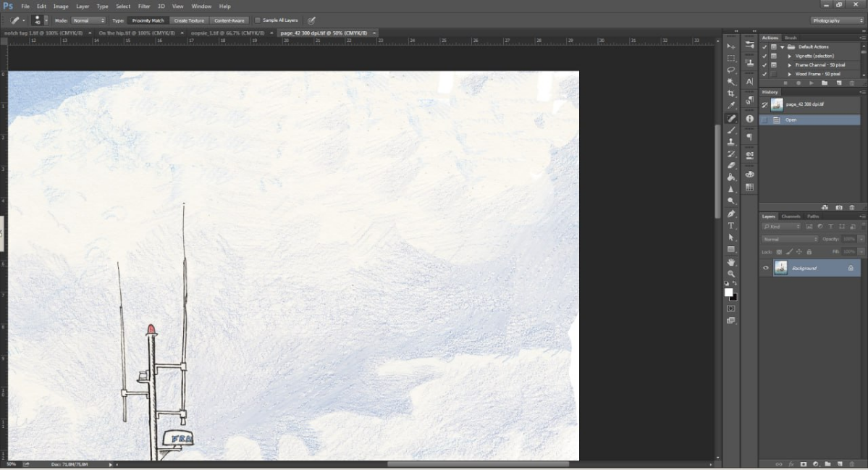This screenshot has width=868, height=470.
Task: Open layer blend mode dropdown Normal
Action: (789, 239)
